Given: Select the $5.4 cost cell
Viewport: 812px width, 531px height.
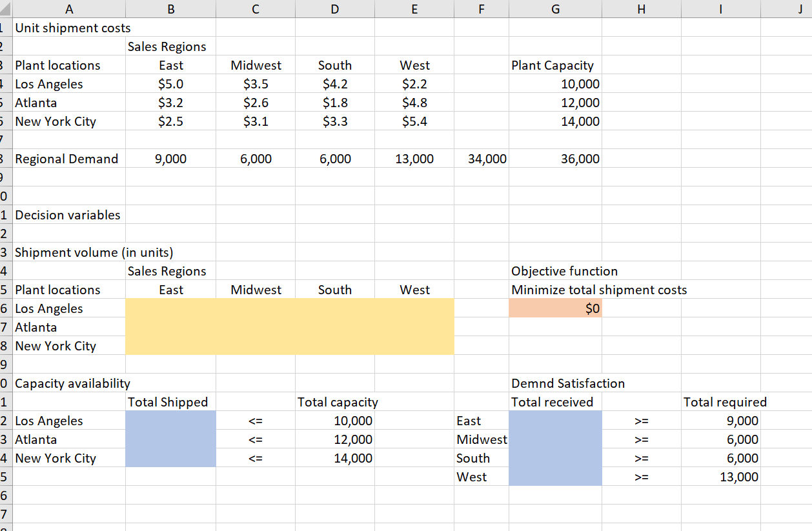Looking at the screenshot, I should [x=414, y=122].
